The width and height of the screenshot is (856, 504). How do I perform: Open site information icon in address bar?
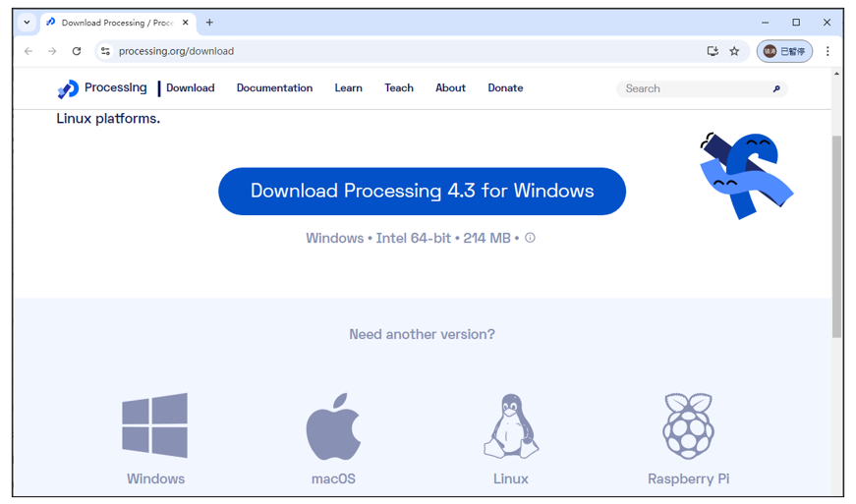105,51
